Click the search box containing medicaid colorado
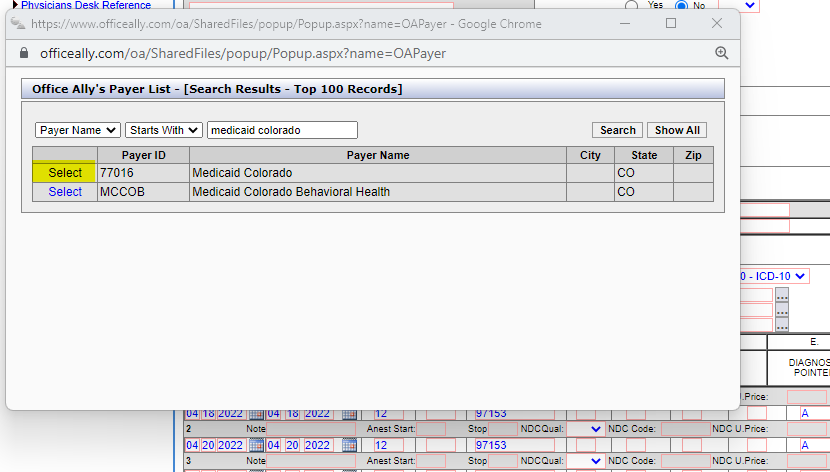830x472 pixels. tap(282, 130)
